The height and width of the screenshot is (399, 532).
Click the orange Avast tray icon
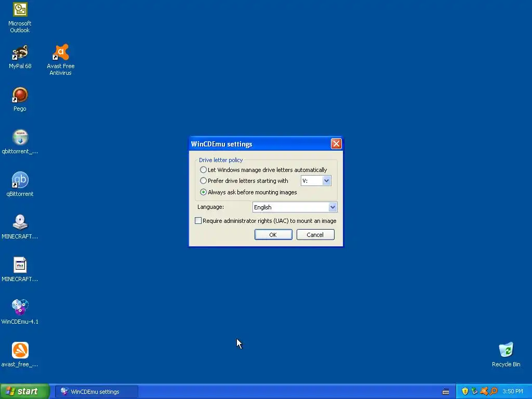coord(484,391)
